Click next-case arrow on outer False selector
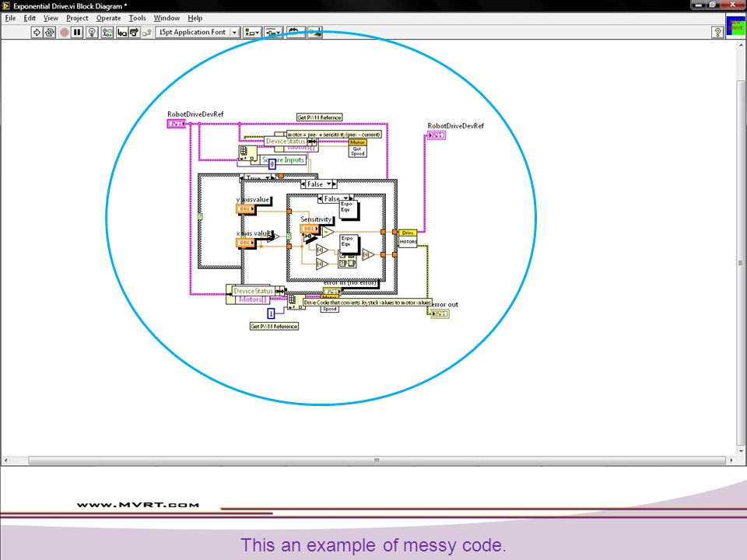Image resolution: width=747 pixels, height=560 pixels. (335, 184)
